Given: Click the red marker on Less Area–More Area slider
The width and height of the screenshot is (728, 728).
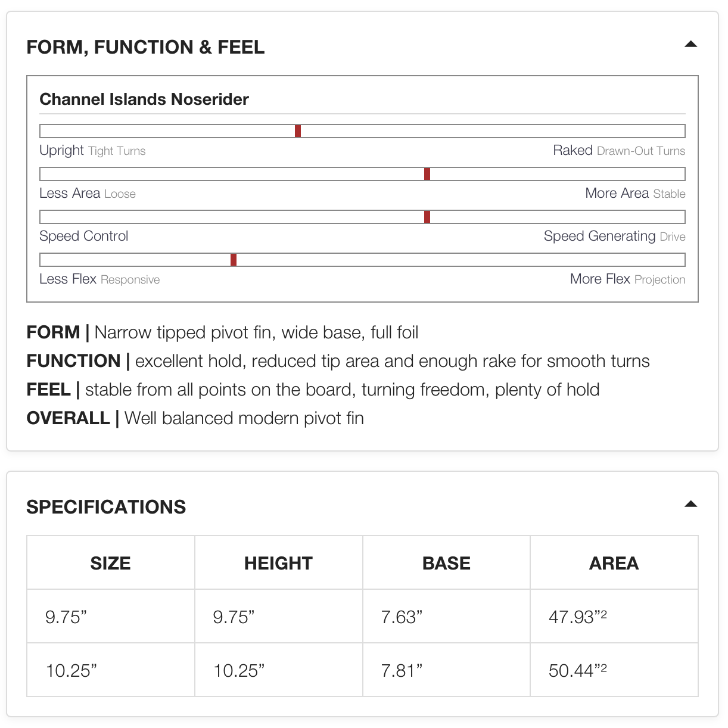Looking at the screenshot, I should [x=427, y=174].
